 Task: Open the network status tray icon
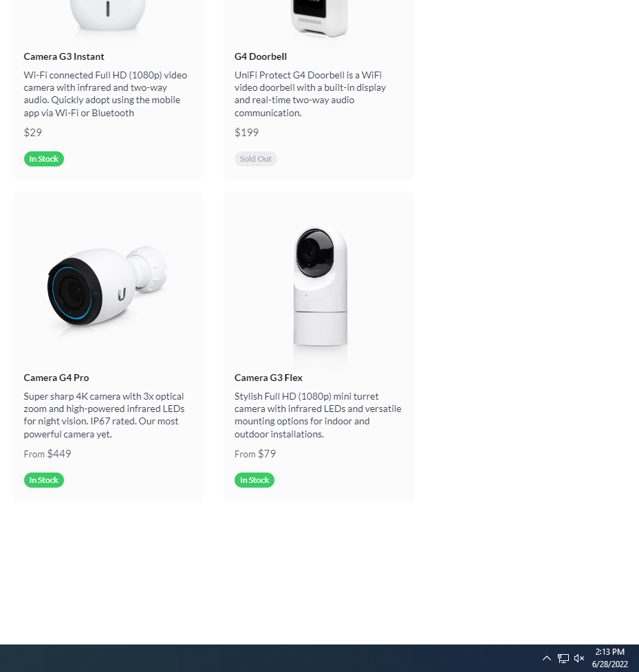[x=563, y=658]
